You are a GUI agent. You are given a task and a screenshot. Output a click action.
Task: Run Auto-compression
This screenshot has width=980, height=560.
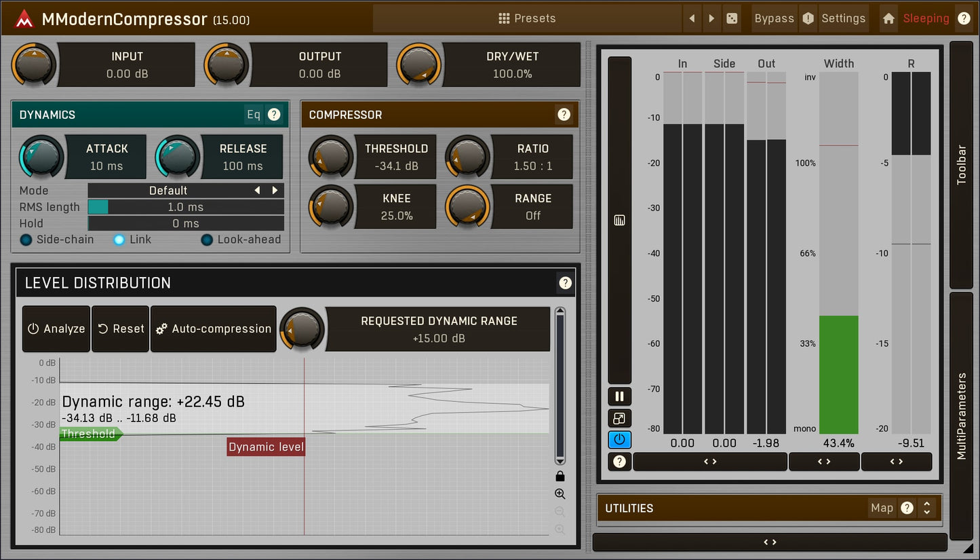[x=213, y=329]
